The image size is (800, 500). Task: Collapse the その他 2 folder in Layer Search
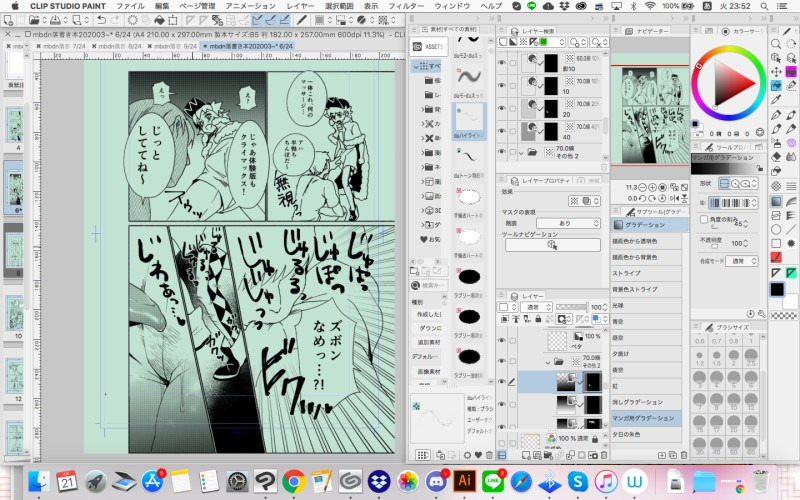click(521, 152)
